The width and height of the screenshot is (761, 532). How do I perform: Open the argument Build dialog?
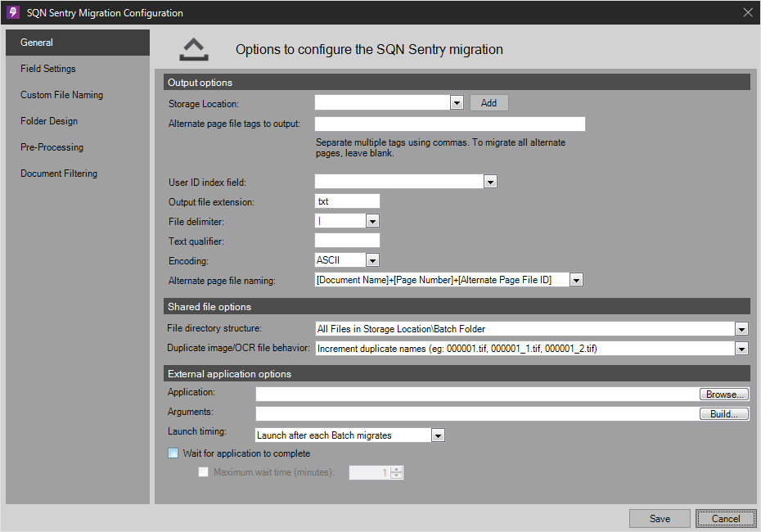724,413
